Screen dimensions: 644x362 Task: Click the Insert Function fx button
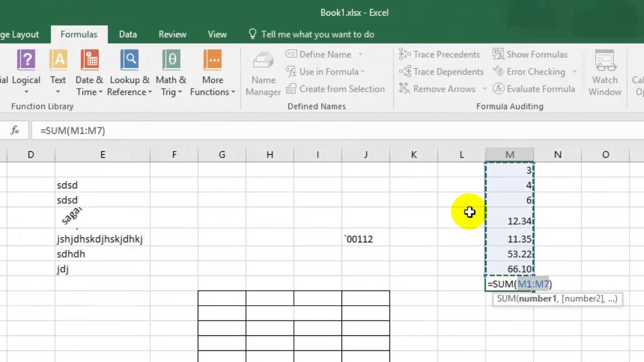click(14, 130)
